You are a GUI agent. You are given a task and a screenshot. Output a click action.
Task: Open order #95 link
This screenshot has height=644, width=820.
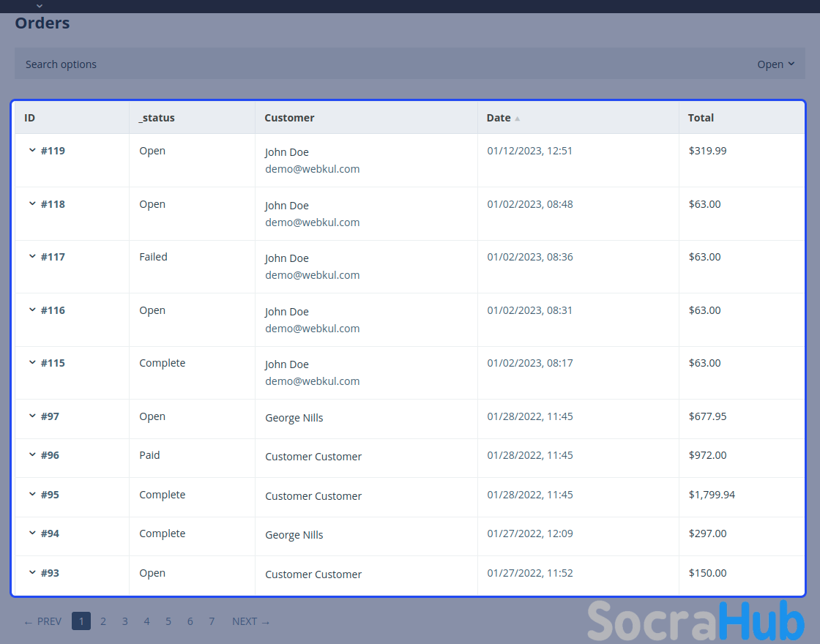pyautogui.click(x=50, y=495)
